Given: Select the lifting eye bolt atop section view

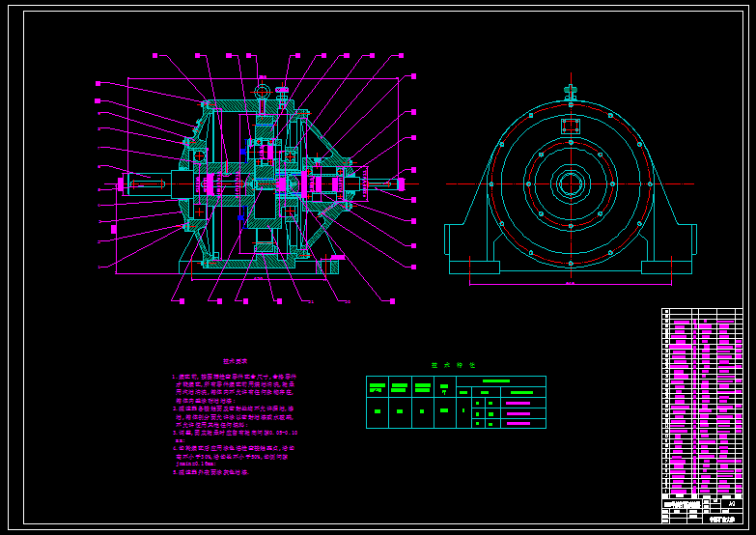Looking at the screenshot, I should click(x=263, y=92).
